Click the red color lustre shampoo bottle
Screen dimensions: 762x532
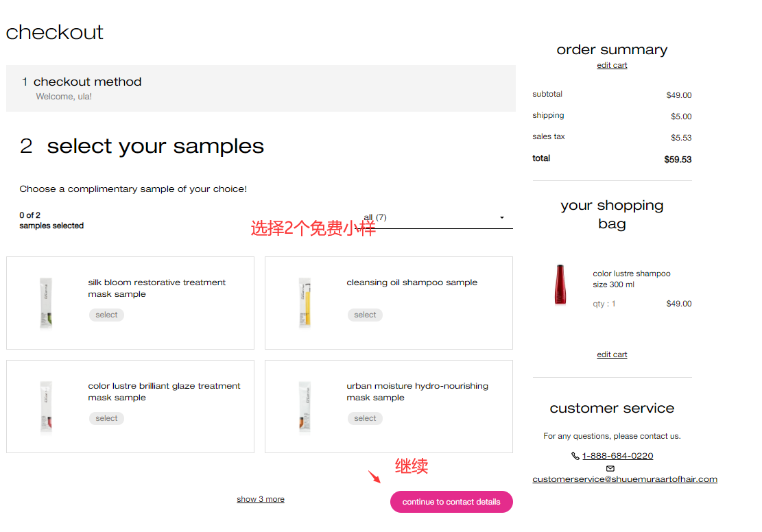(560, 285)
